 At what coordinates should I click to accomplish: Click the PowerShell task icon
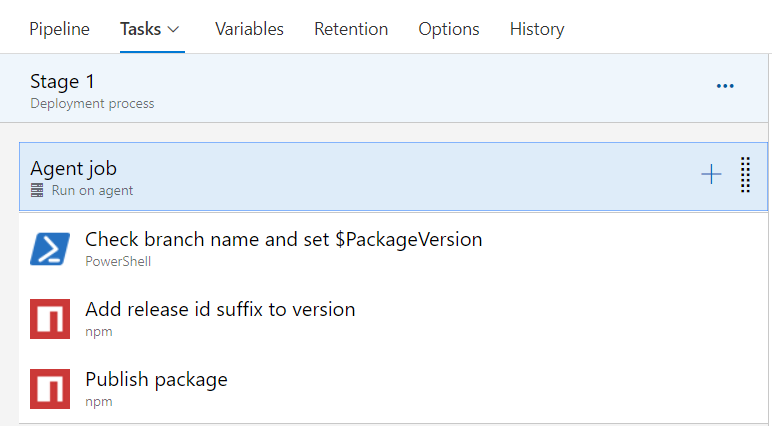pos(50,249)
